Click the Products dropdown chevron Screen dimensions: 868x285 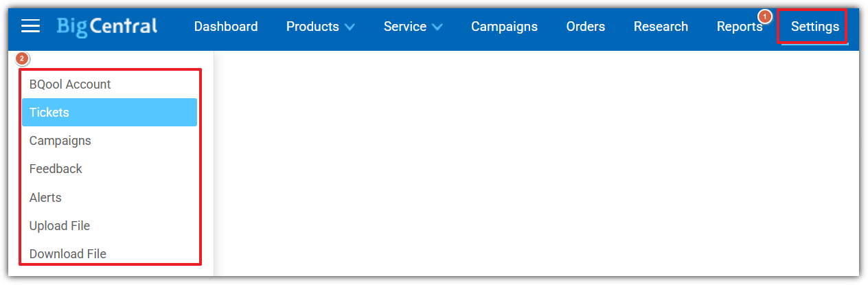click(350, 27)
